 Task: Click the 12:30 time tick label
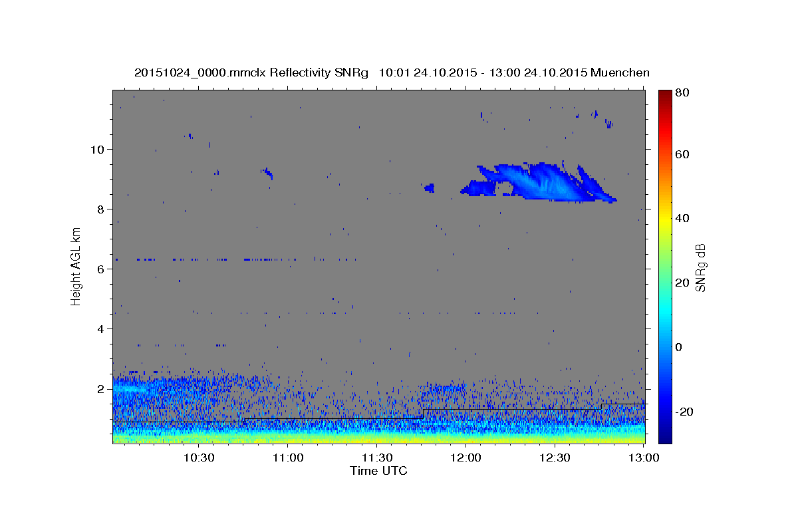click(x=555, y=458)
